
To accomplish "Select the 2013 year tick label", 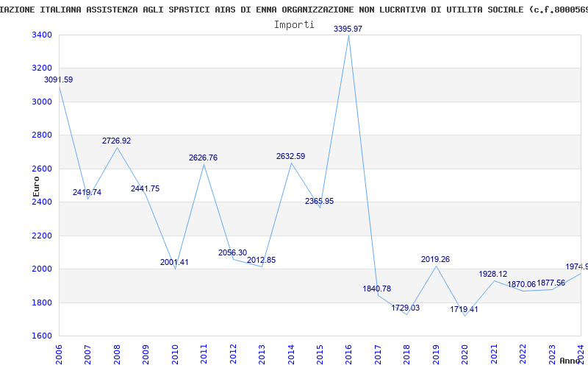I will (x=262, y=355).
